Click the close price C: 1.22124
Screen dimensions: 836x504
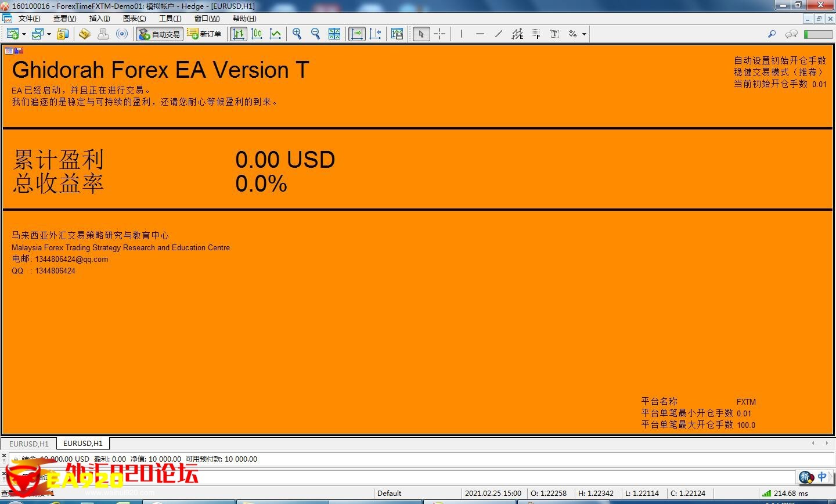(688, 494)
